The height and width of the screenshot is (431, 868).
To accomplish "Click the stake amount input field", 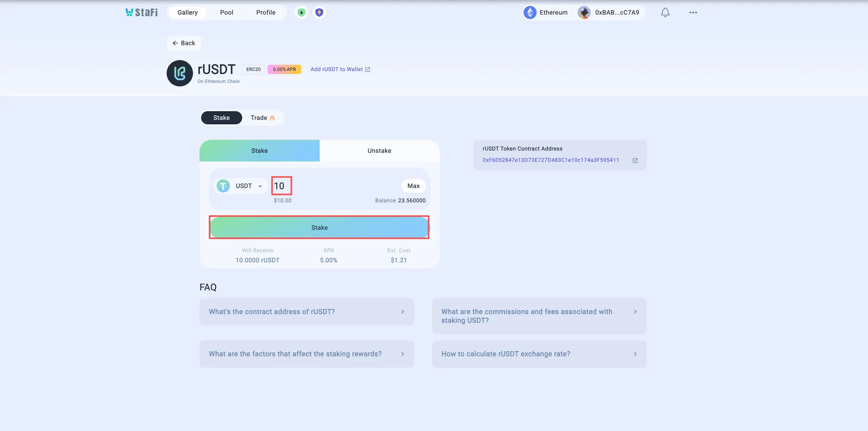I will 335,186.
